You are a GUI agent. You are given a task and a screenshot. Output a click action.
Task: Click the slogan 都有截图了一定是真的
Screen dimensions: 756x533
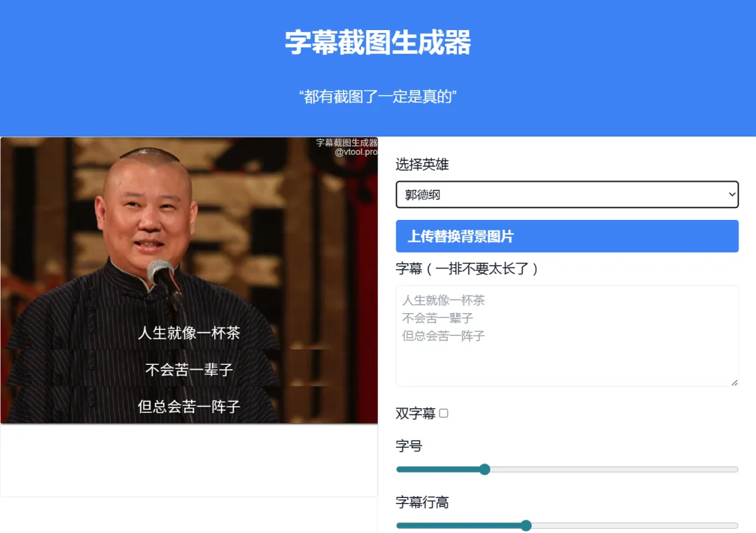point(377,97)
